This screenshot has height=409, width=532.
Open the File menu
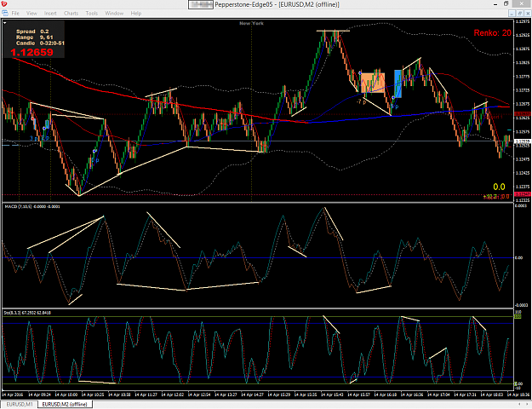coord(15,14)
